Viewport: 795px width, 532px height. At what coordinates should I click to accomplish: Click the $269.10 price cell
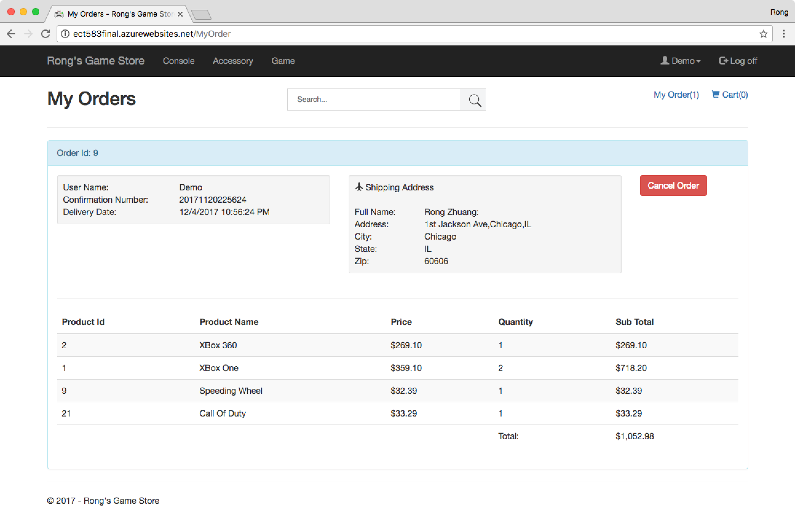tap(406, 345)
